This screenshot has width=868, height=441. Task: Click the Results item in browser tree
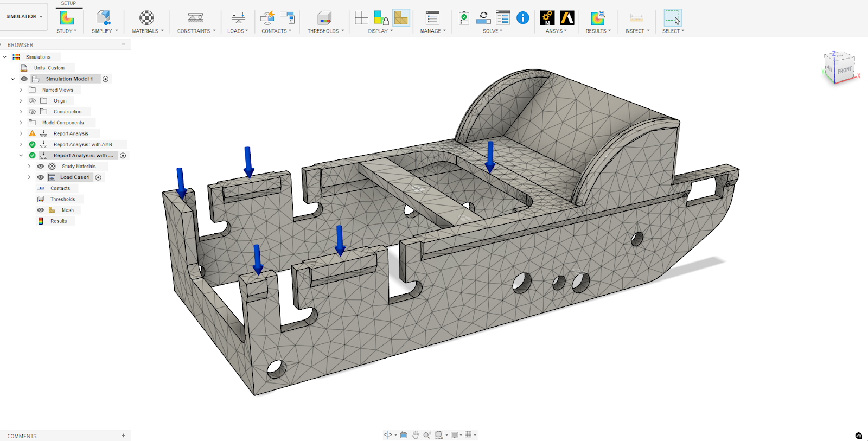[x=59, y=221]
